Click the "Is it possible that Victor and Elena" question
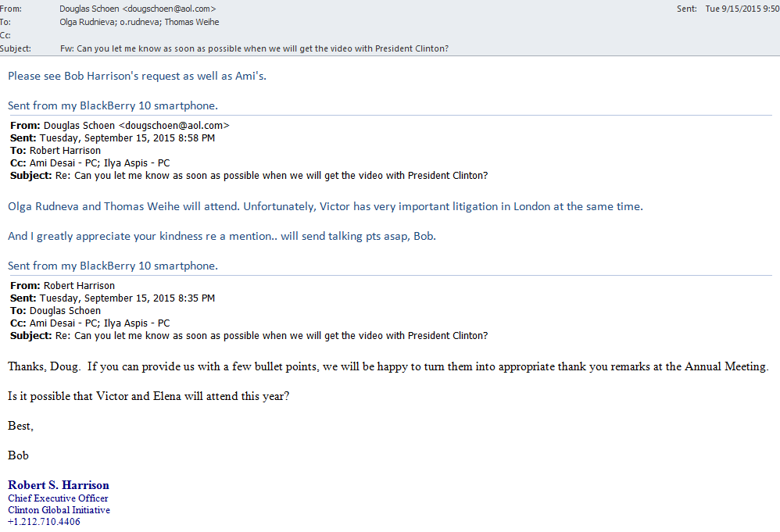The height and width of the screenshot is (532, 780). pyautogui.click(x=148, y=396)
